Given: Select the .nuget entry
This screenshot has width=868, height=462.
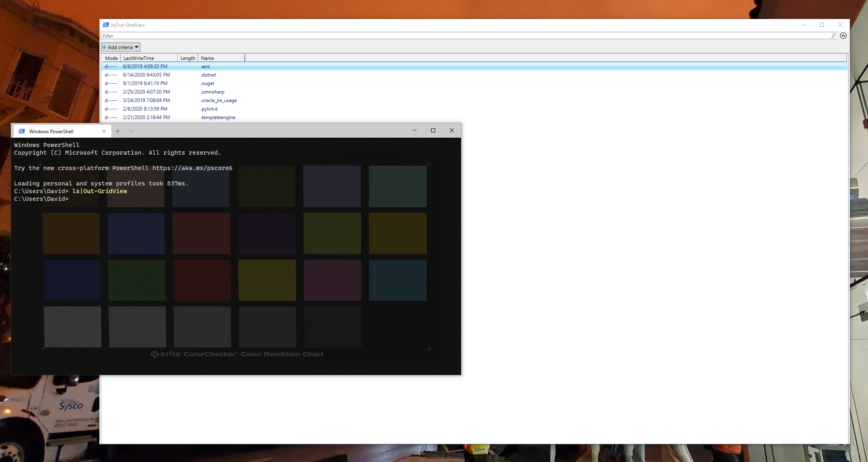Looking at the screenshot, I should pyautogui.click(x=208, y=83).
